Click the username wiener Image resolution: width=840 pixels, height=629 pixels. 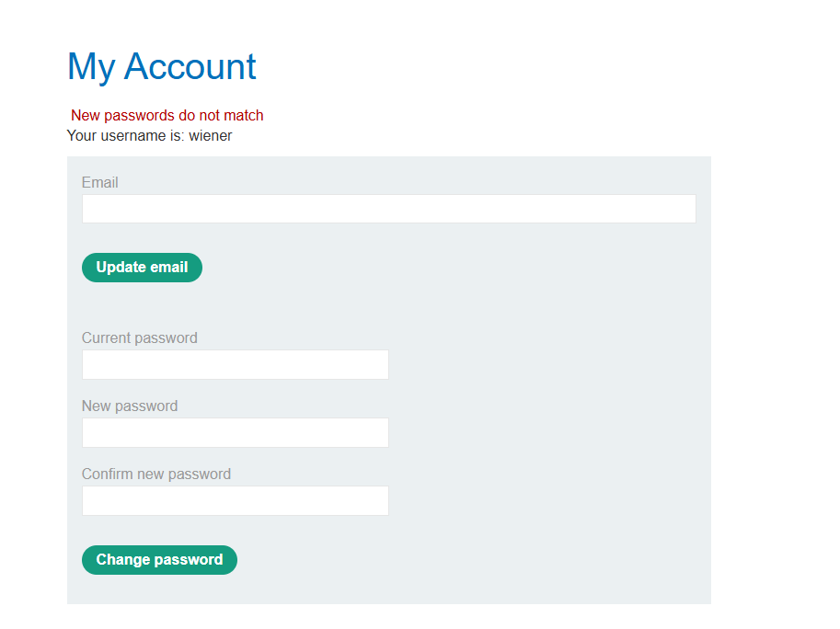pos(211,135)
